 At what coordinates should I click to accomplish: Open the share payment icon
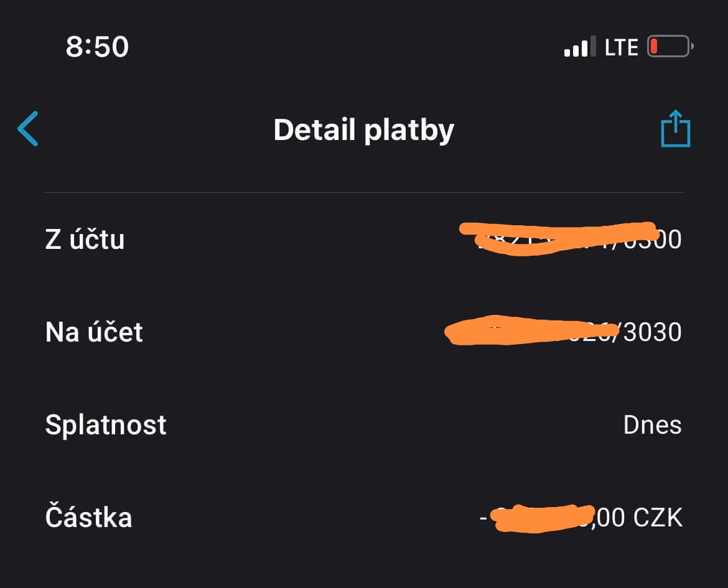click(675, 129)
